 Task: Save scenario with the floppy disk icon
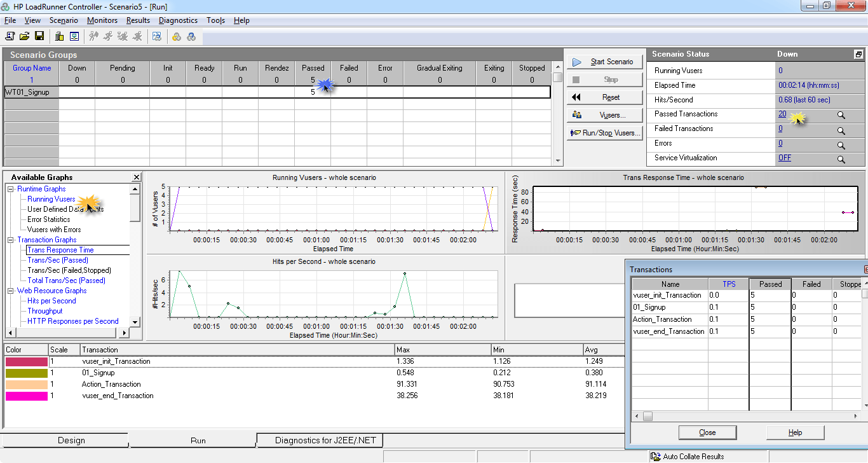pyautogui.click(x=39, y=36)
